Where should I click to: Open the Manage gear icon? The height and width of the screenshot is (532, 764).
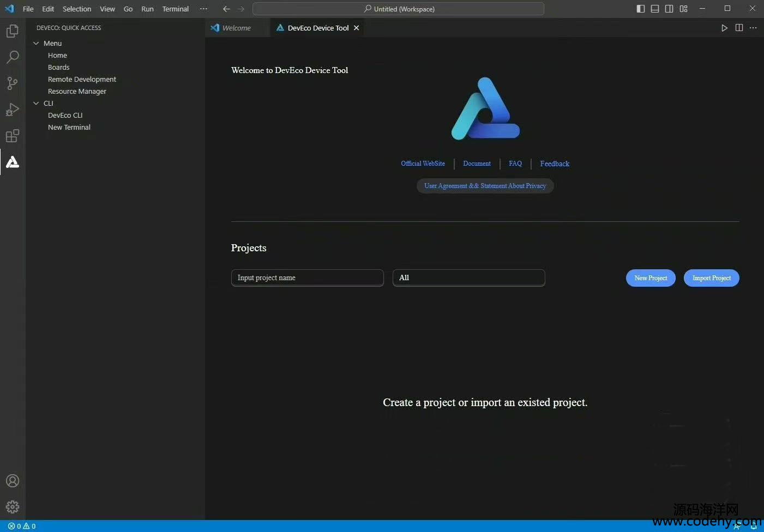tap(13, 507)
